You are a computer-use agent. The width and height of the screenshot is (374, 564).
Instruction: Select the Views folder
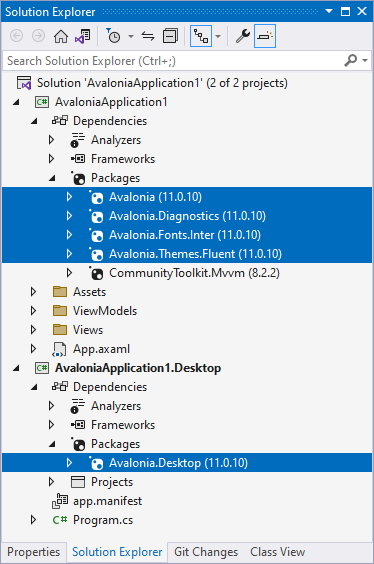[x=88, y=330]
